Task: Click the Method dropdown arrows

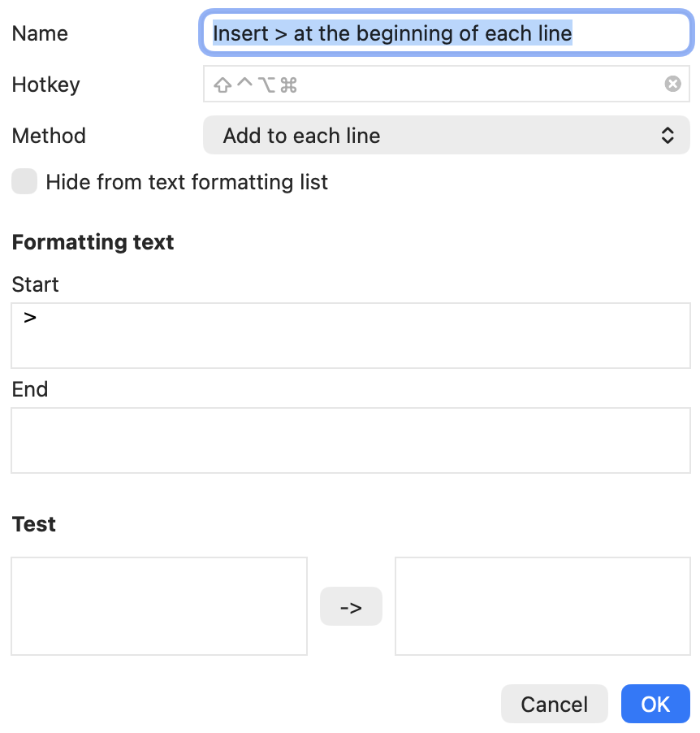Action: coord(668,135)
